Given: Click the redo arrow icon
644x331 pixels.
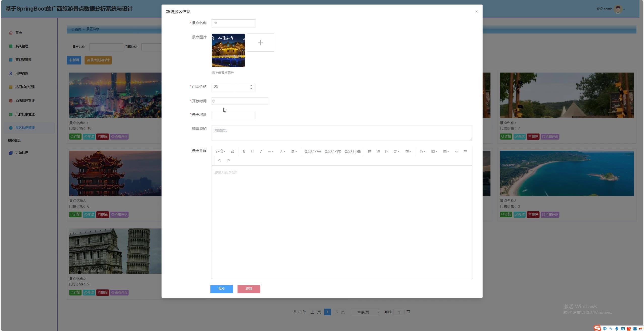Looking at the screenshot, I should 228,161.
